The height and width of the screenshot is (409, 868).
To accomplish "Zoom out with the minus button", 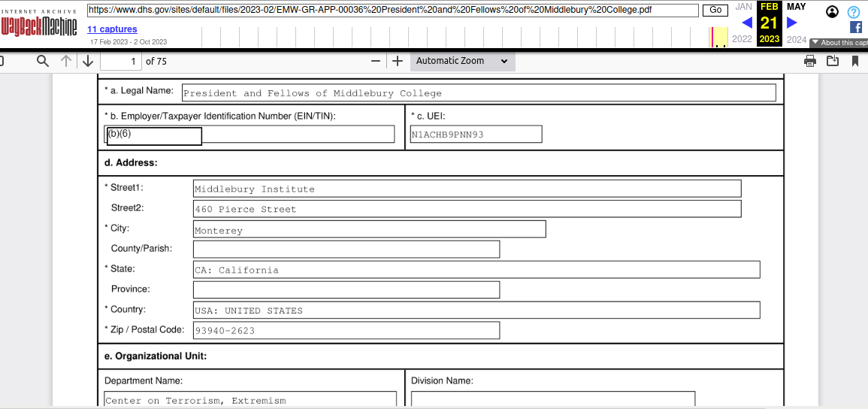I will tap(376, 61).
